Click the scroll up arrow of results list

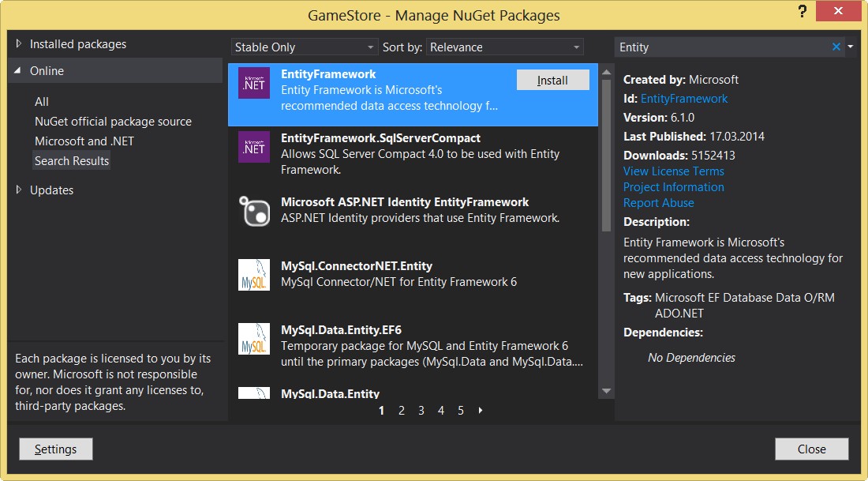click(606, 73)
